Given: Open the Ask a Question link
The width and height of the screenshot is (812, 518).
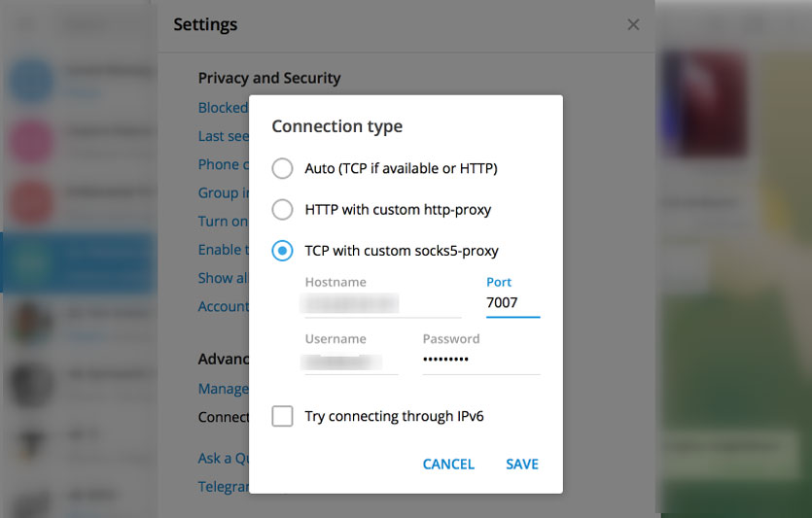Looking at the screenshot, I should (224, 459).
